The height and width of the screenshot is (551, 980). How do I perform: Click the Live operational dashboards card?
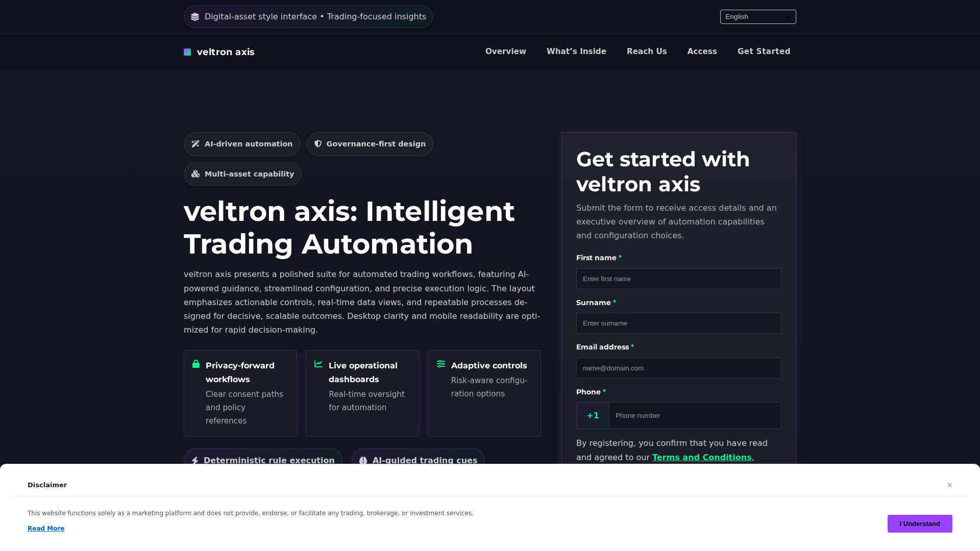point(362,393)
